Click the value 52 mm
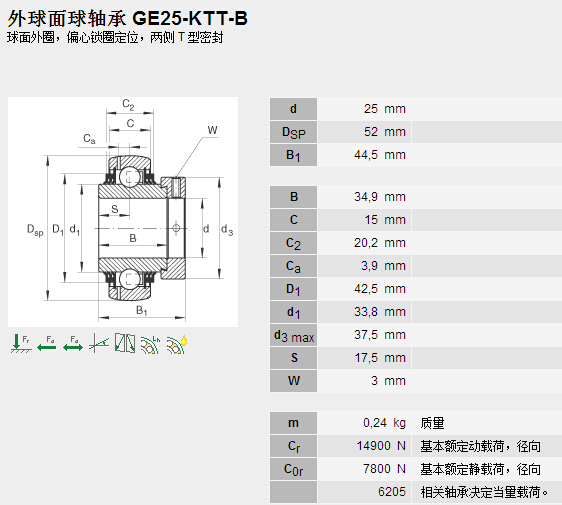Image resolution: width=562 pixels, height=505 pixels. point(385,132)
